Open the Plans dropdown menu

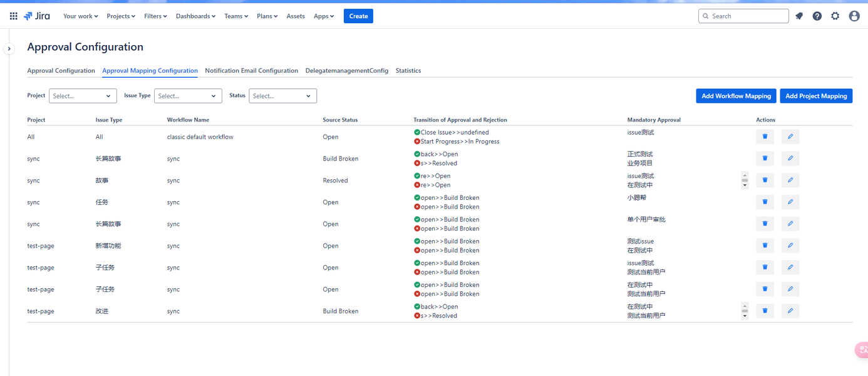point(267,16)
